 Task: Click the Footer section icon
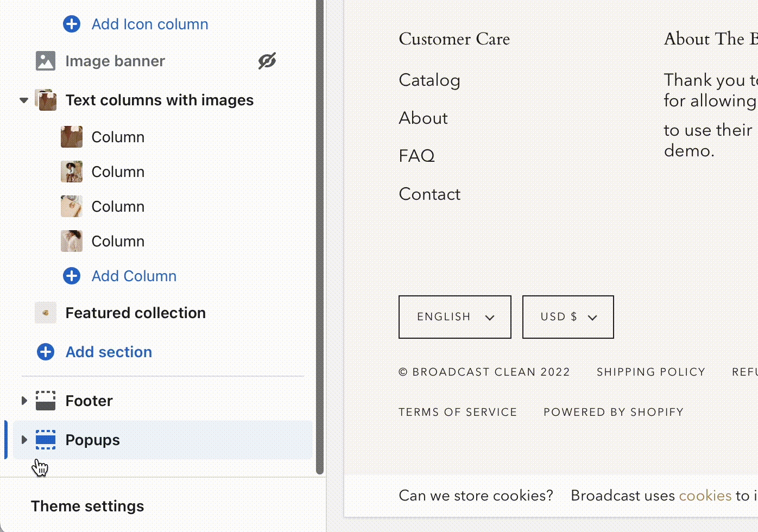tap(46, 401)
